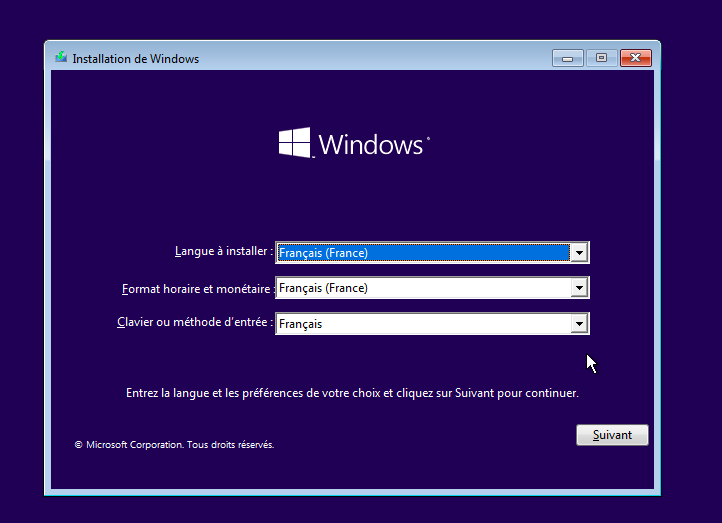The image size is (722, 523).
Task: Open the Langue à installer dropdown arrow
Action: pyautogui.click(x=578, y=253)
